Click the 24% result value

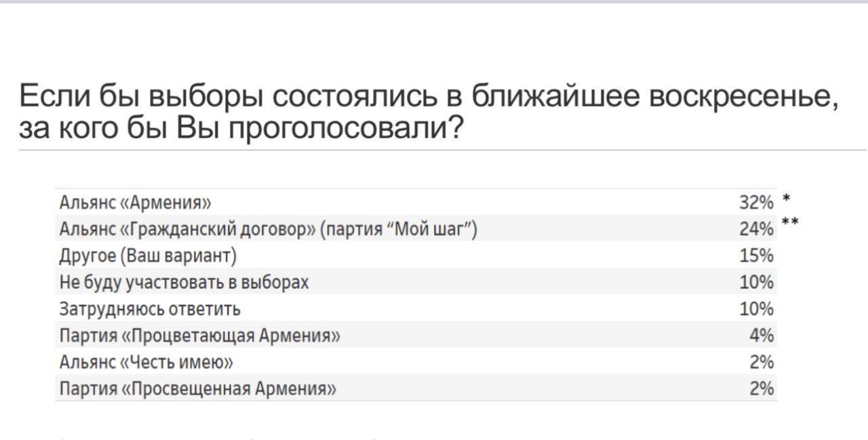click(756, 229)
